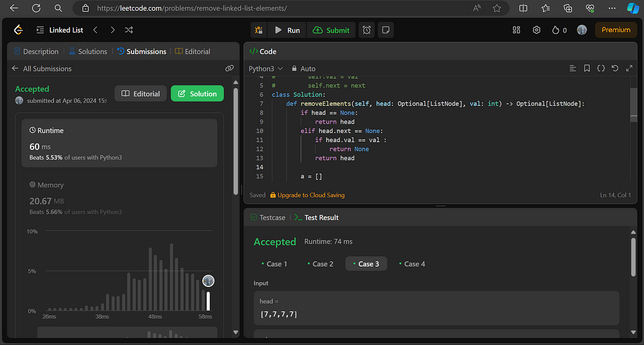Image resolution: width=644 pixels, height=345 pixels.
Task: Add page to favorites with star icon
Action: point(497,8)
